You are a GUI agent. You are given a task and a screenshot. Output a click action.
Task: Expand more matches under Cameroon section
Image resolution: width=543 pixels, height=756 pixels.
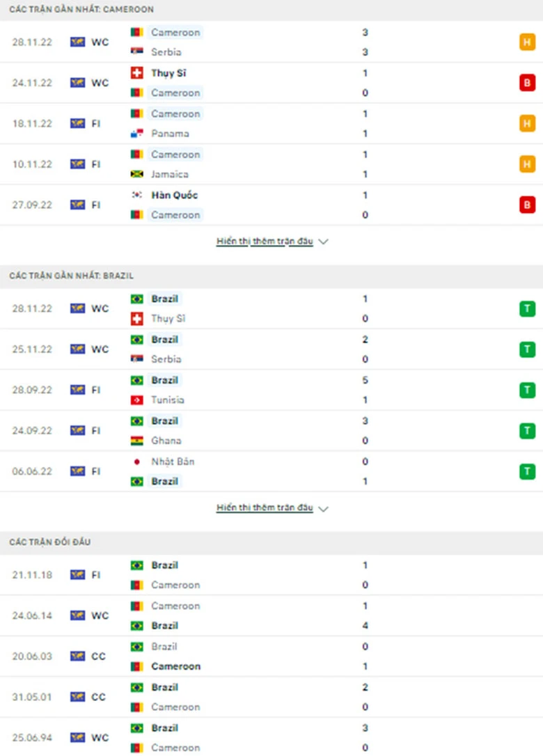(x=265, y=242)
